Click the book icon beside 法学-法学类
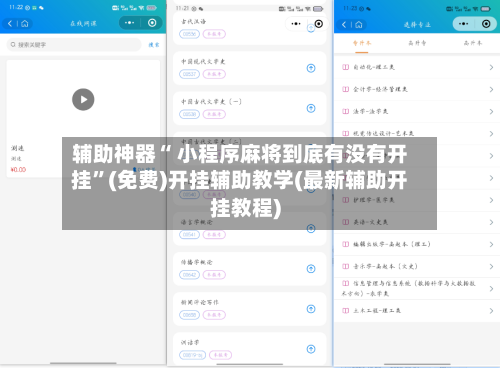500x368 pixels. (346, 111)
